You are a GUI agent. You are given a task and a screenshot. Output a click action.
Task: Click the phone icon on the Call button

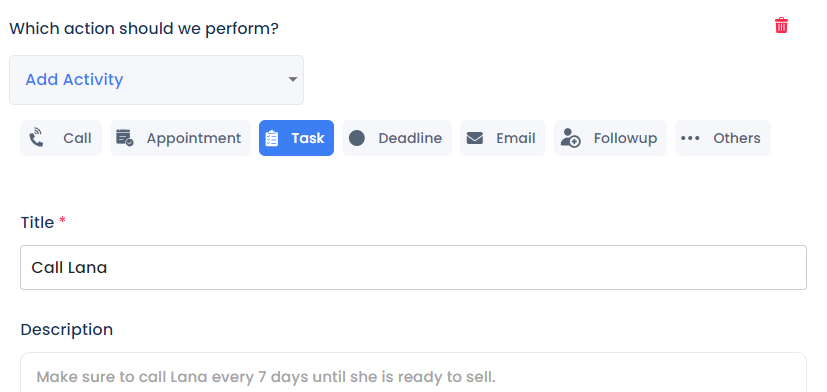(x=36, y=138)
